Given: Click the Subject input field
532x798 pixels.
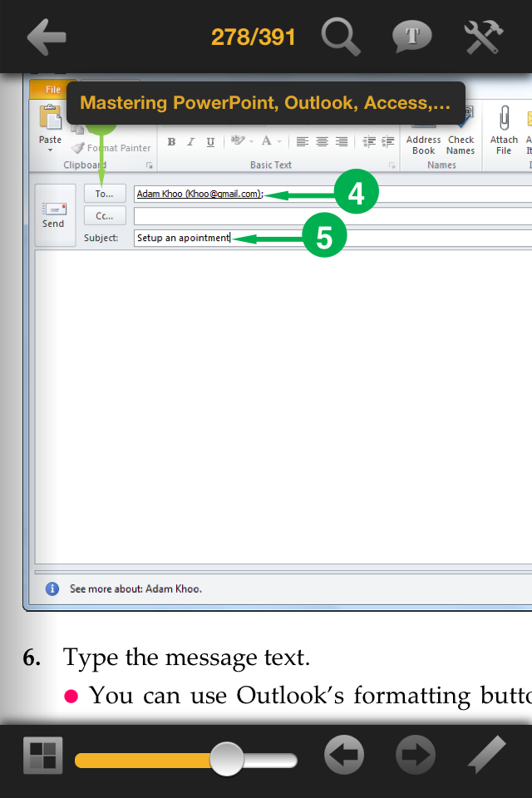Looking at the screenshot, I should (x=333, y=239).
